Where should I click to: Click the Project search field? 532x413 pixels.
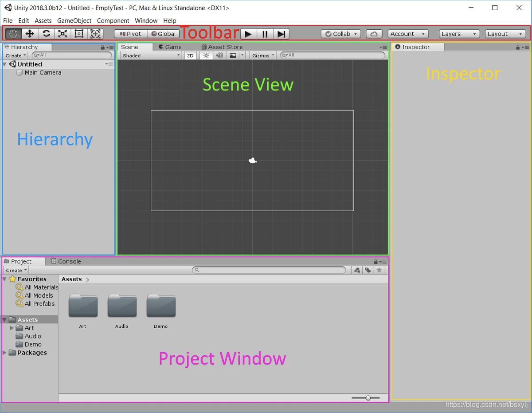[x=269, y=270]
